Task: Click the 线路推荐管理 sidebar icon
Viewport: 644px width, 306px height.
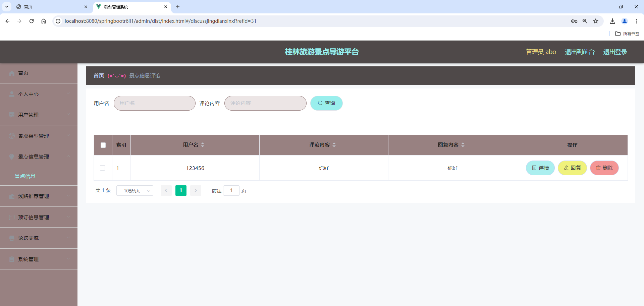Action: click(12, 196)
